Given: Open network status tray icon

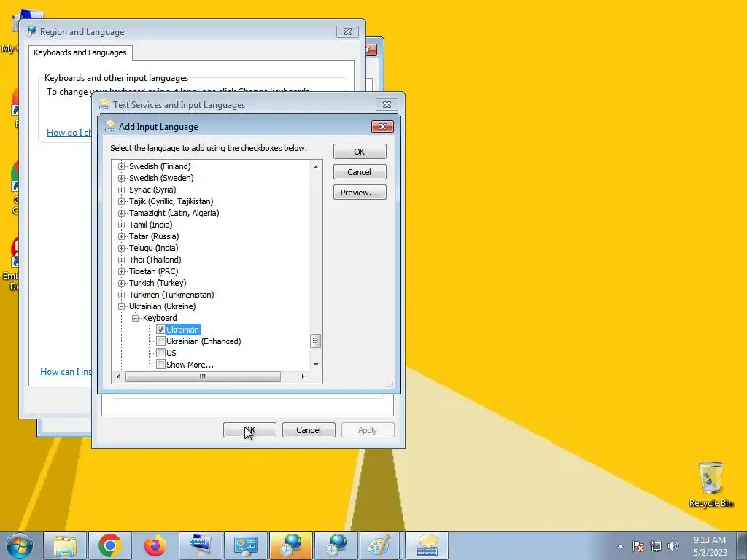Looking at the screenshot, I should coord(656,546).
